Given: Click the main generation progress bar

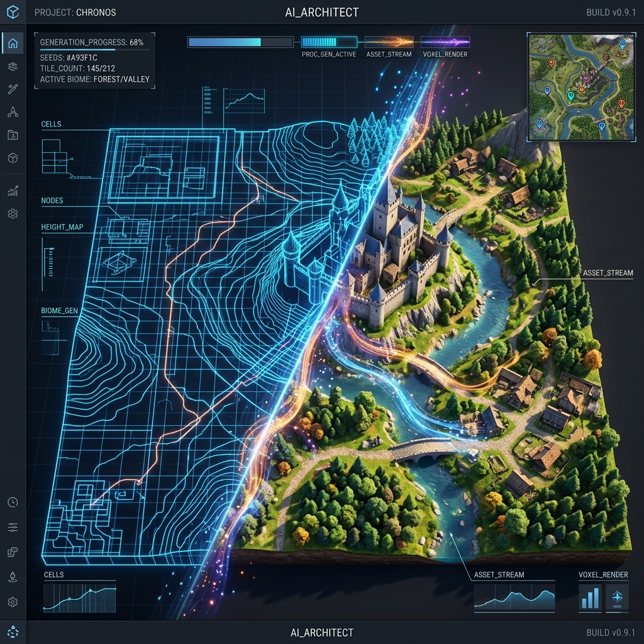Looking at the screenshot, I should click(x=241, y=42).
